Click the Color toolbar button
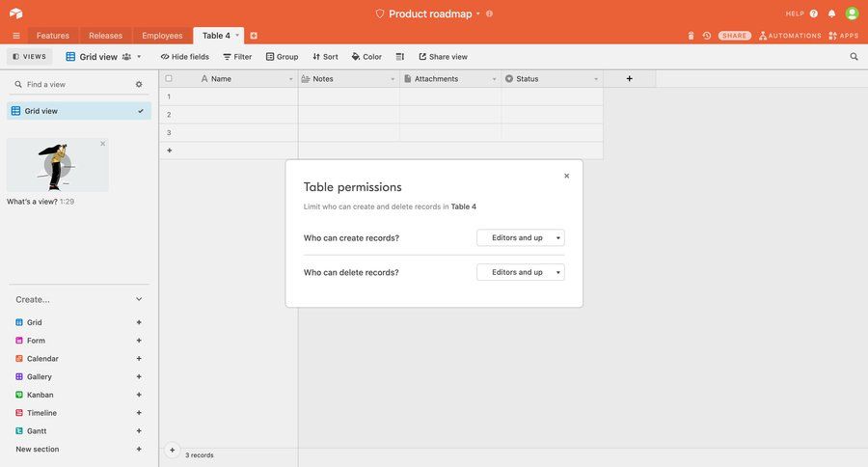 (366, 57)
